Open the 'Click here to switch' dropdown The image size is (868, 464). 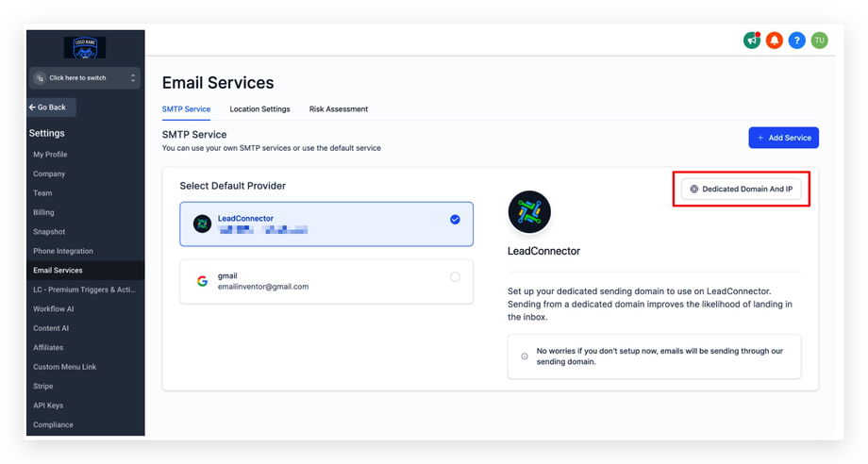click(x=85, y=78)
